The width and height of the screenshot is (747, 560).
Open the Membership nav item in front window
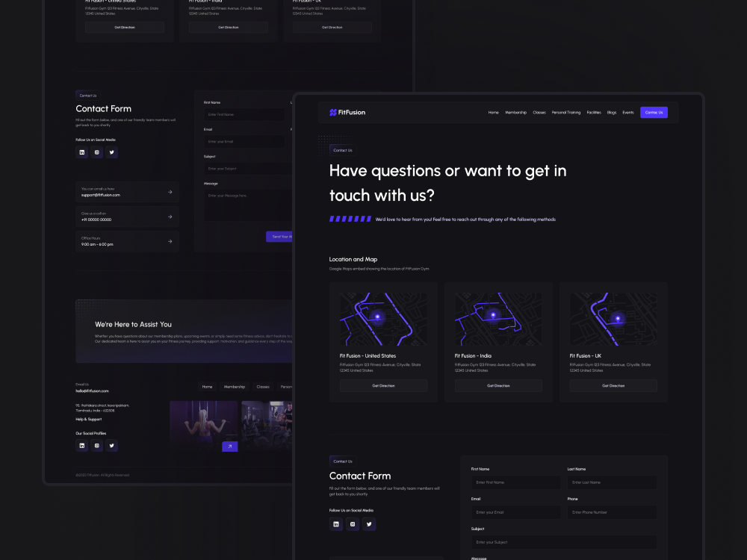point(515,113)
